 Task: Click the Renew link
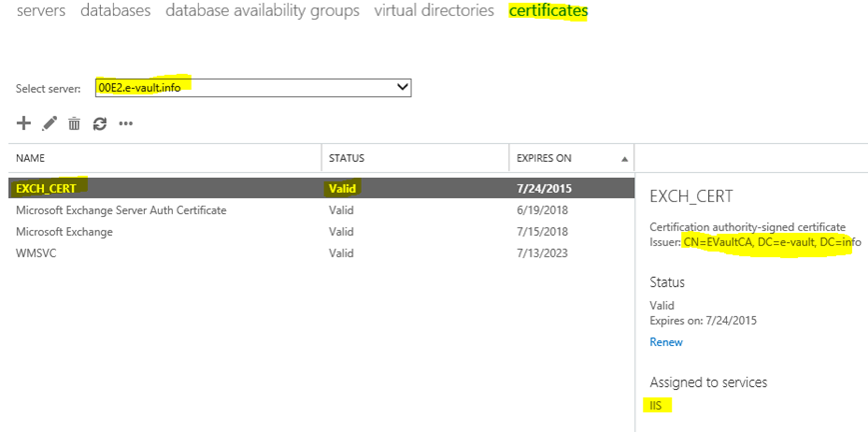pos(666,342)
